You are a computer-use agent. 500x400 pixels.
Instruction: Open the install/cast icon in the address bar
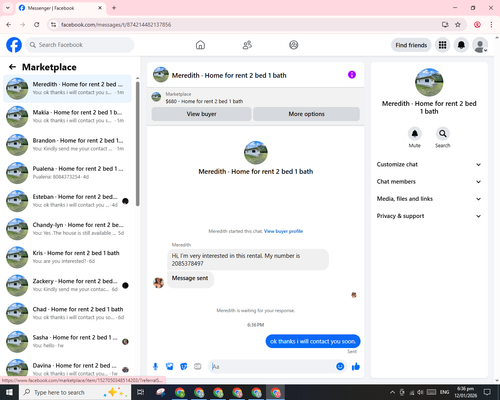click(445, 25)
